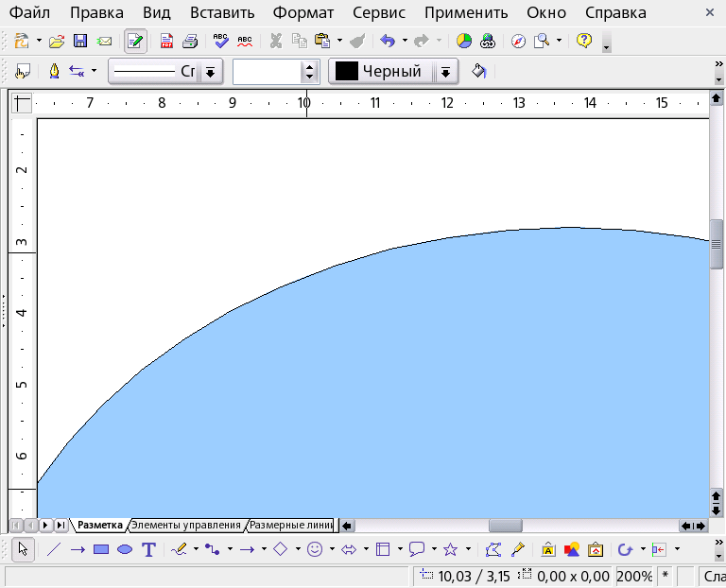Open the Navigator compass icon
Viewport: 726px width, 588px height.
[x=518, y=41]
